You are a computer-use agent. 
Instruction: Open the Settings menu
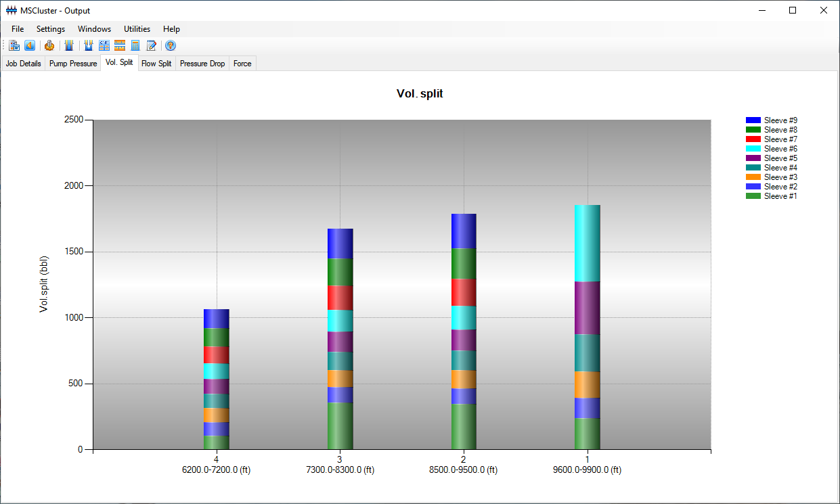click(51, 29)
